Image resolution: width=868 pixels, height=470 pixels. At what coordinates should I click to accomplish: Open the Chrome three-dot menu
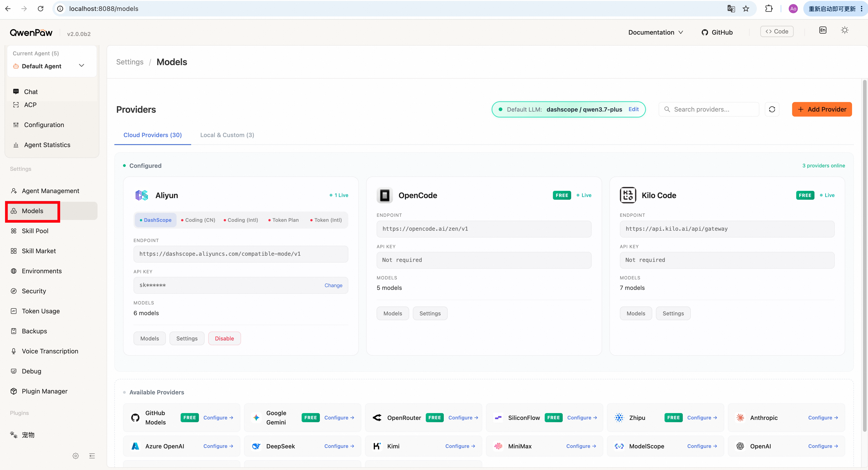861,8
